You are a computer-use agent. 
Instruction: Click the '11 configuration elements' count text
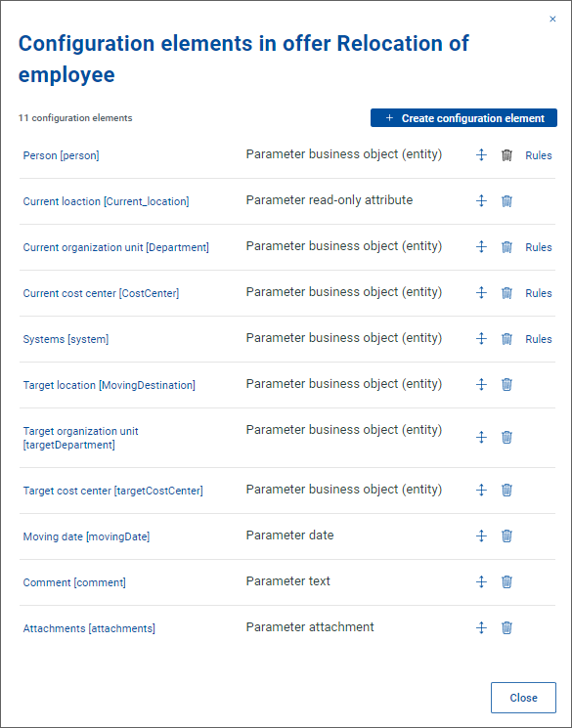coord(75,118)
